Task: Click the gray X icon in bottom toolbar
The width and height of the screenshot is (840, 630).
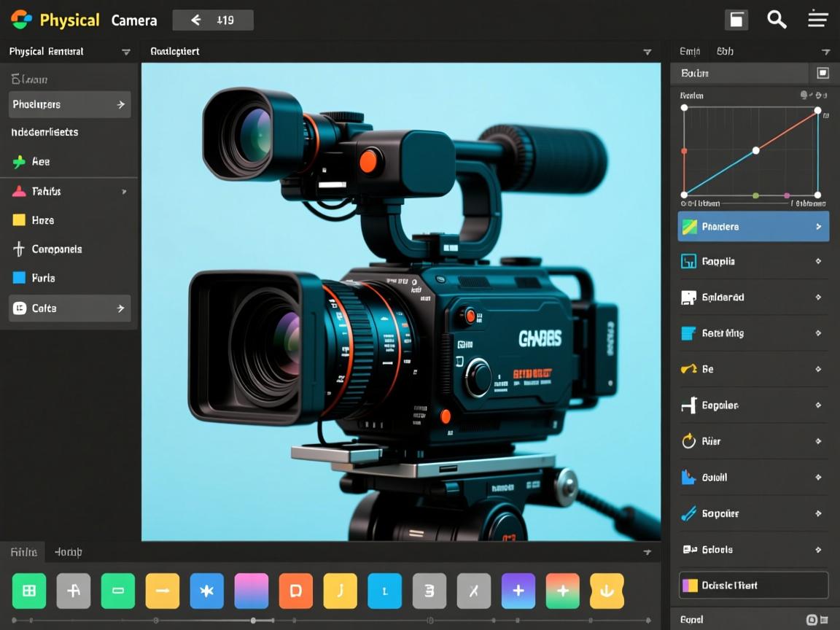Action: [474, 591]
